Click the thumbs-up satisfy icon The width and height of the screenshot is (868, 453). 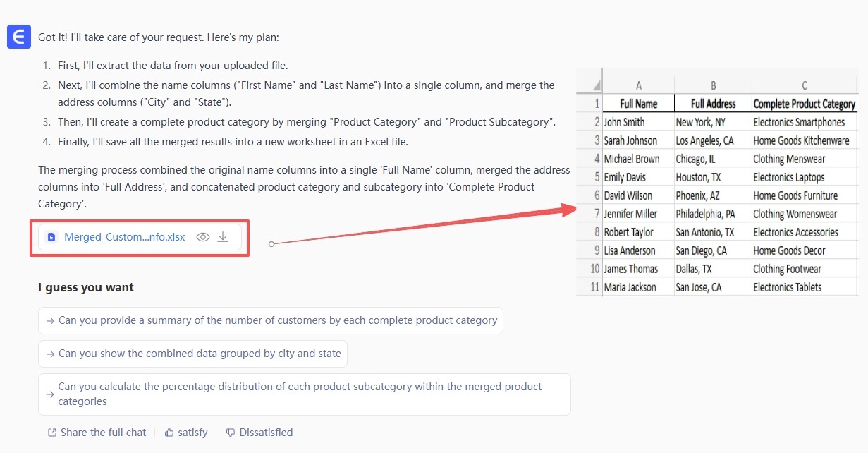tap(169, 433)
